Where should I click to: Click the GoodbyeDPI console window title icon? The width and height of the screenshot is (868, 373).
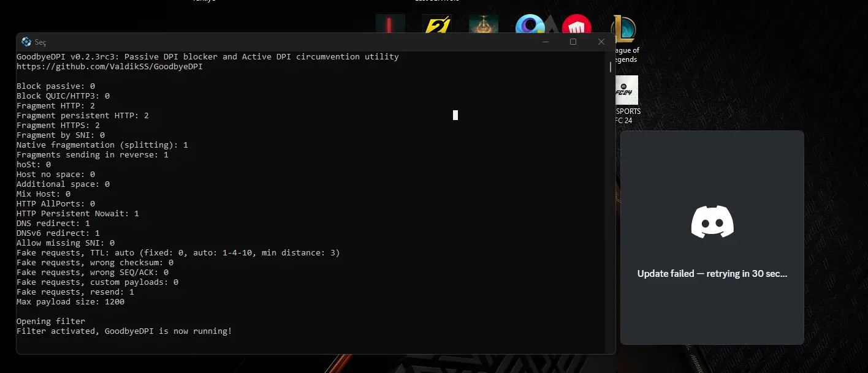(x=26, y=42)
